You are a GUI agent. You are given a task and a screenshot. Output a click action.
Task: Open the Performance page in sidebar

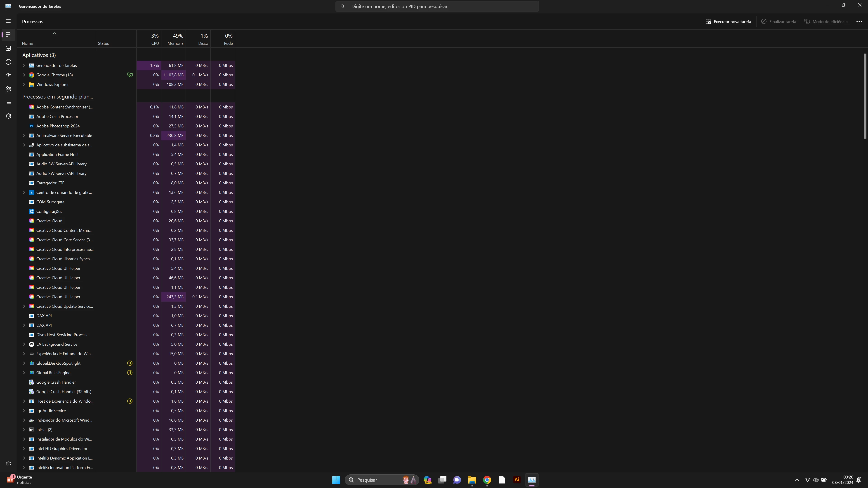(x=8, y=48)
